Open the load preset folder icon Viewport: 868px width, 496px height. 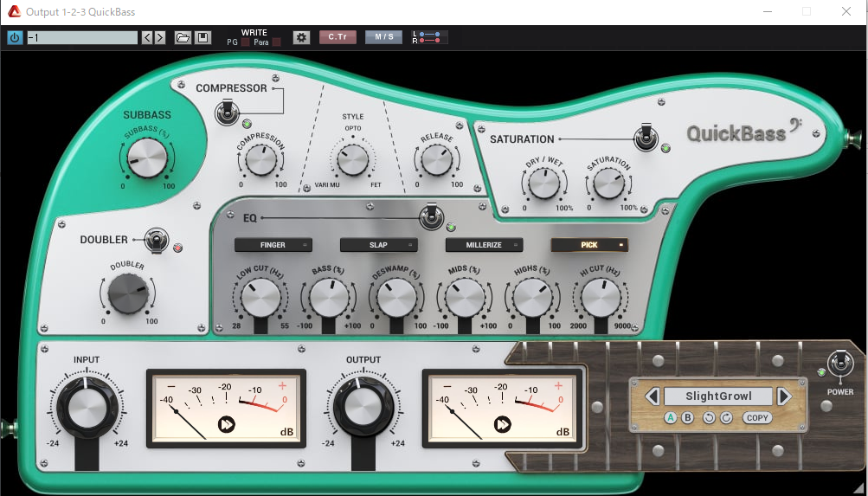tap(183, 37)
